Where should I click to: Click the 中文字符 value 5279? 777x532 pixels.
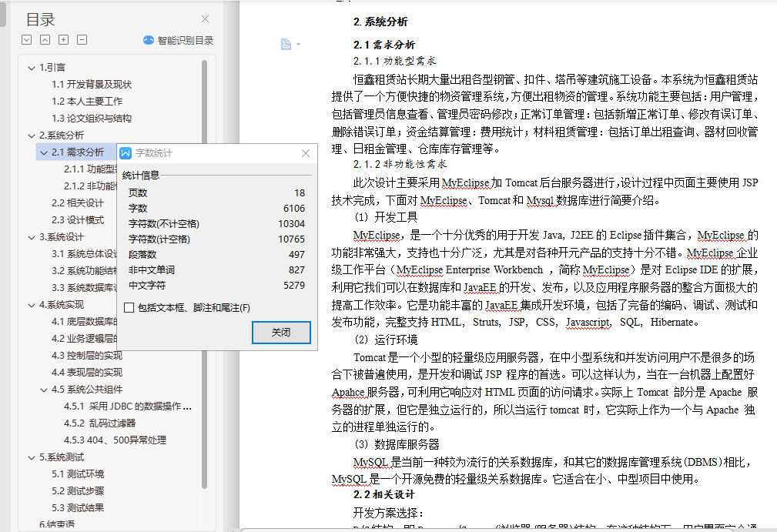coord(294,285)
